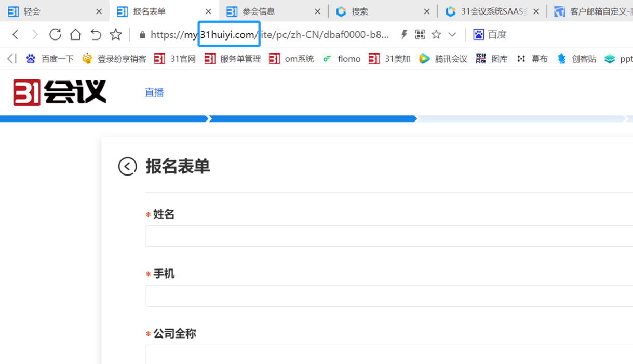
Task: Open the 登录纷享销客 bookmark
Action: [x=114, y=59]
